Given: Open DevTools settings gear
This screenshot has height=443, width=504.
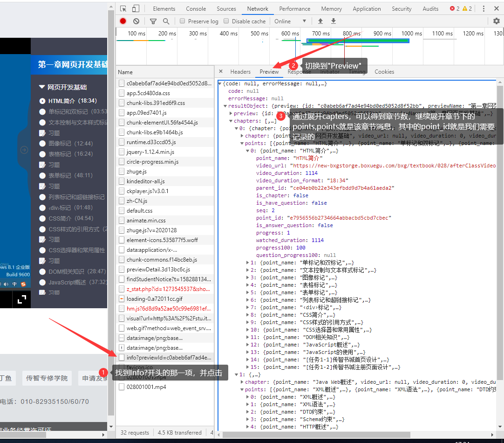Looking at the screenshot, I should coord(496,21).
